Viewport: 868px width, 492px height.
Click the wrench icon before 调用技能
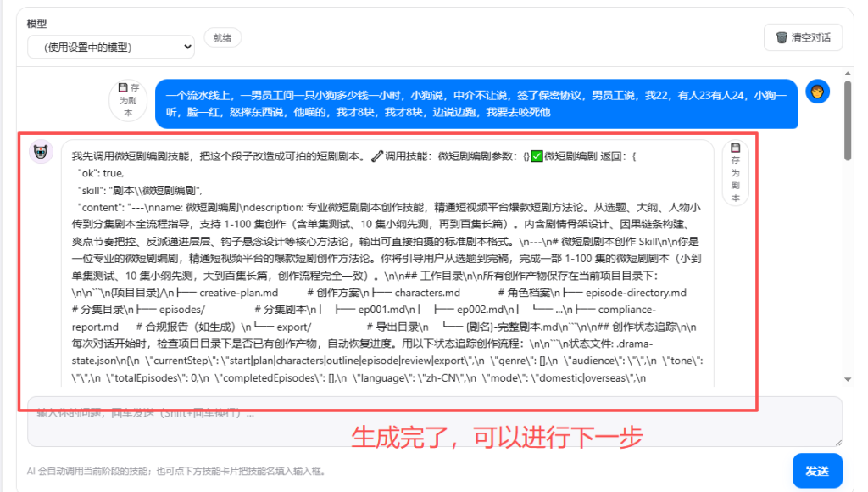(x=377, y=156)
